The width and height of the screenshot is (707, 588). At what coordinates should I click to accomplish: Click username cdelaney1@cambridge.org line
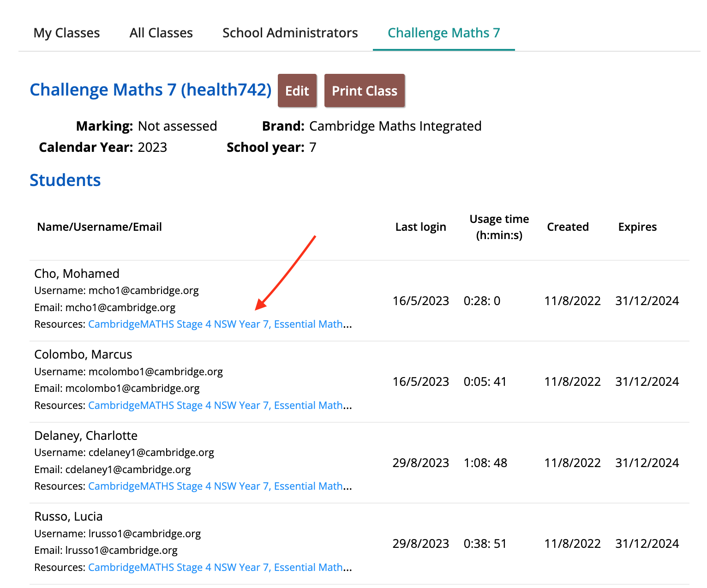[124, 452]
